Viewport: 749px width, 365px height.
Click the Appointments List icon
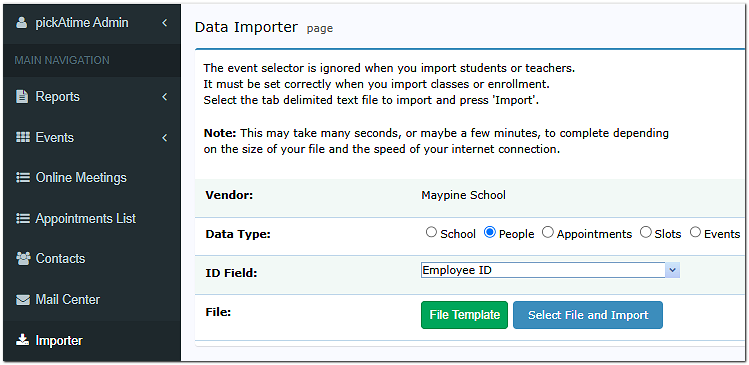point(22,219)
